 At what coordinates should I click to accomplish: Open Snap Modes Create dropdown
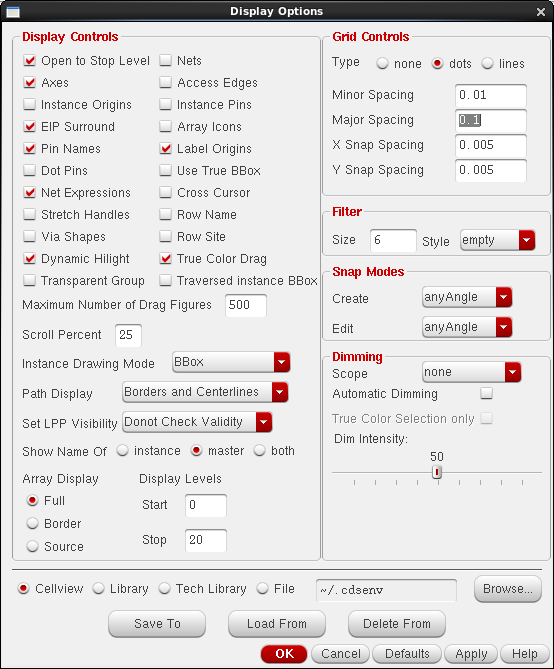[467, 297]
